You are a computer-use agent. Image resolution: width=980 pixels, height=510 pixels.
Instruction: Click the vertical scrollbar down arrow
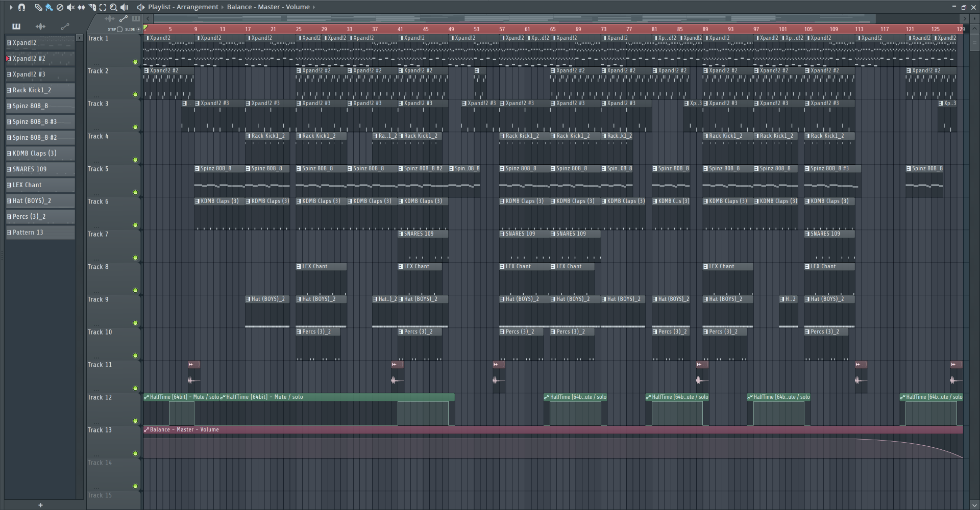[x=974, y=505]
